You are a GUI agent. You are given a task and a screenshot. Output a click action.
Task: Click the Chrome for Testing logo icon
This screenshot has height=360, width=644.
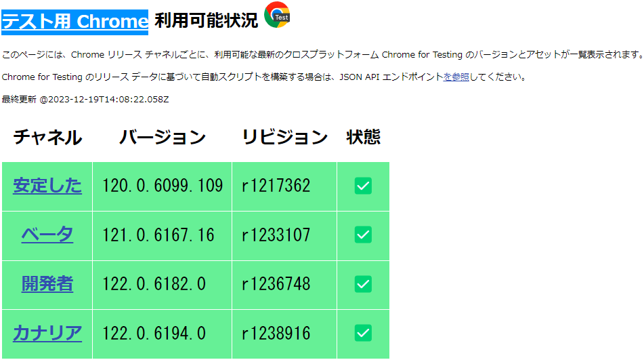click(277, 15)
